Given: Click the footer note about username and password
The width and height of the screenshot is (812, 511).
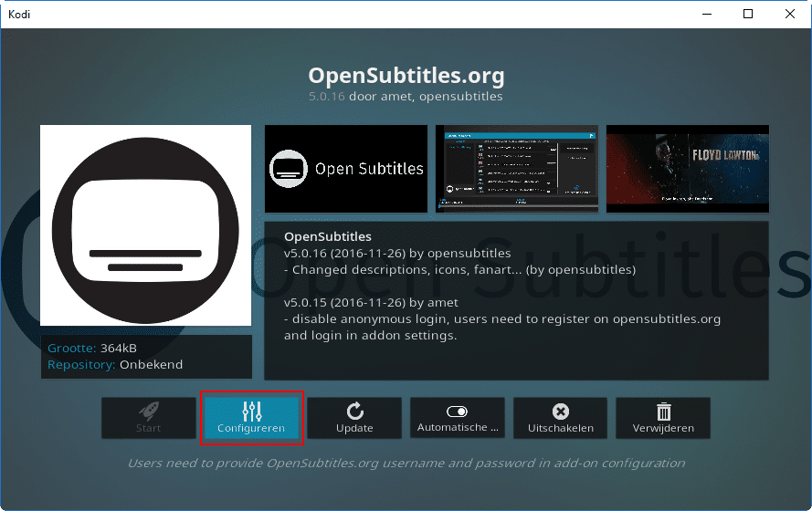Looking at the screenshot, I should click(406, 463).
